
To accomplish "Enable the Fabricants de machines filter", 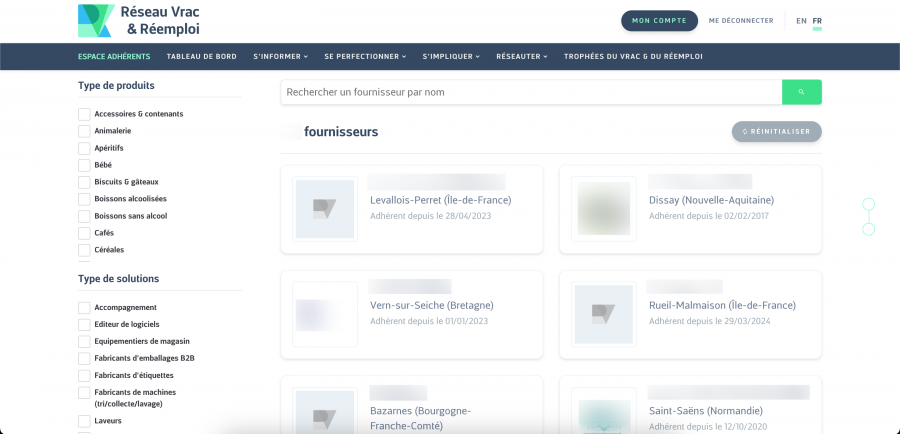I will coord(84,393).
